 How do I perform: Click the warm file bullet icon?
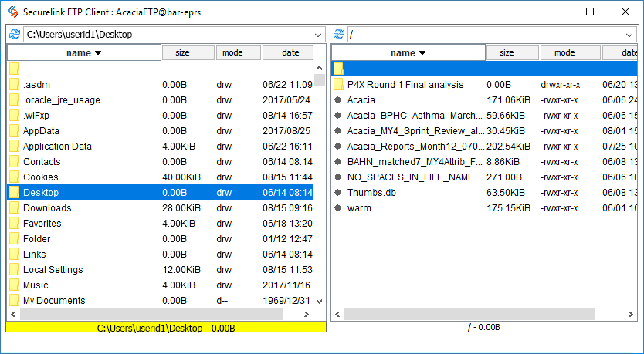338,208
